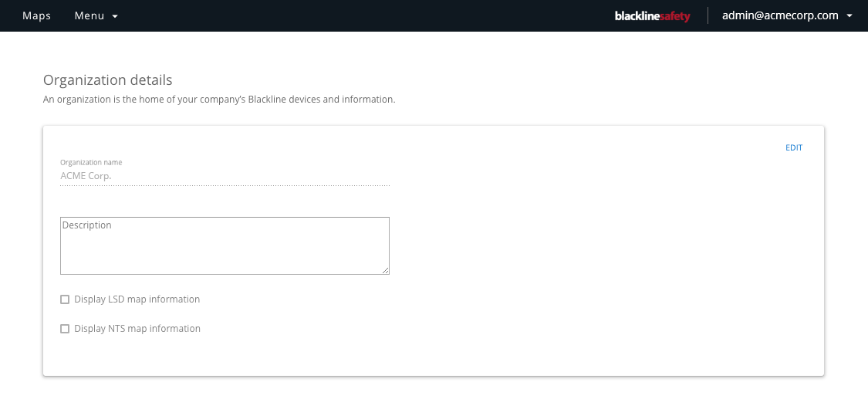Click the Display LSD map information label
The height and width of the screenshot is (399, 868).
(x=137, y=299)
